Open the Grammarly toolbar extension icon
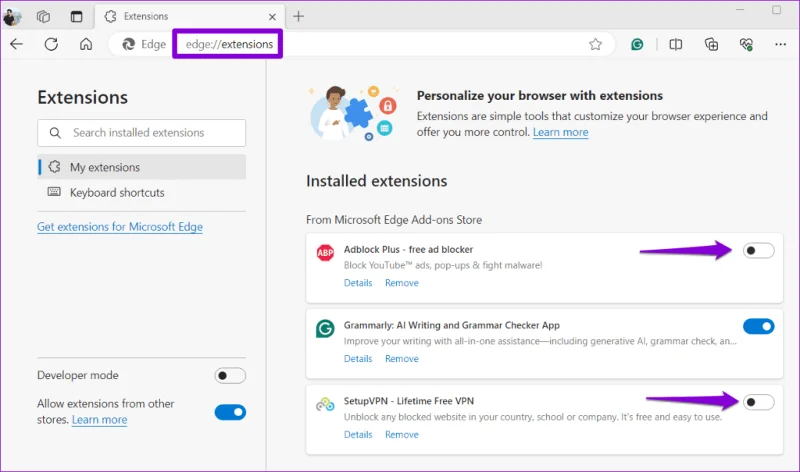 [637, 44]
